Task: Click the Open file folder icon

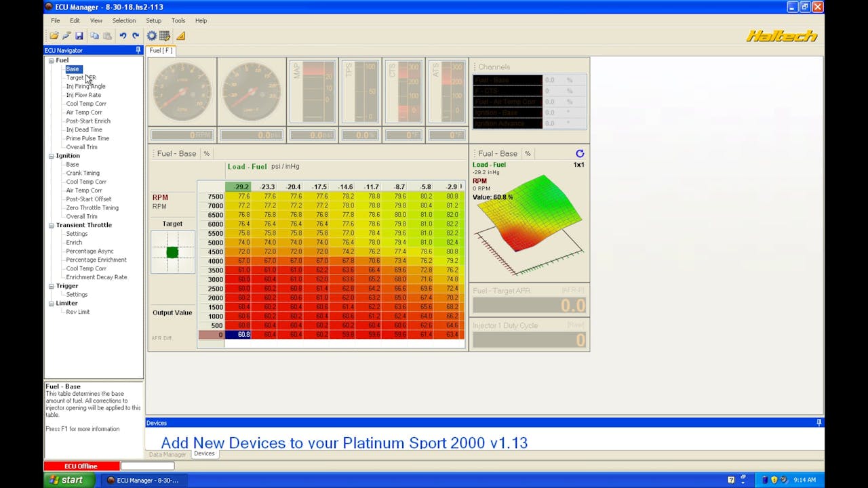Action: coord(54,36)
